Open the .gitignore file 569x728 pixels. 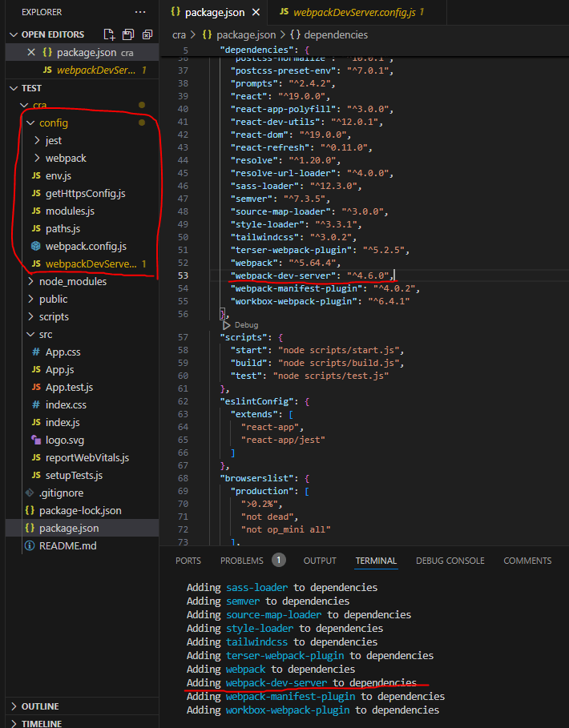61,493
